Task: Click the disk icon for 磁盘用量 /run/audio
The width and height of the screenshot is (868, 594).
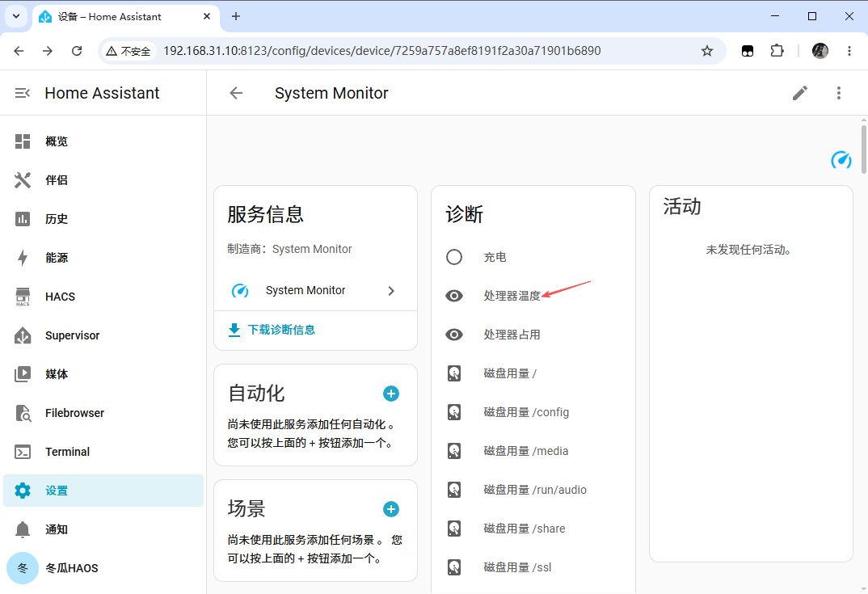Action: click(454, 490)
